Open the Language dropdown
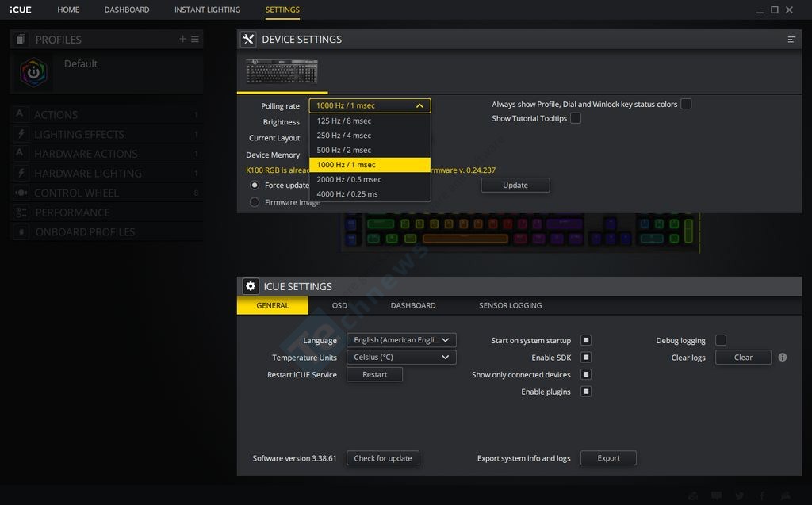 [401, 340]
